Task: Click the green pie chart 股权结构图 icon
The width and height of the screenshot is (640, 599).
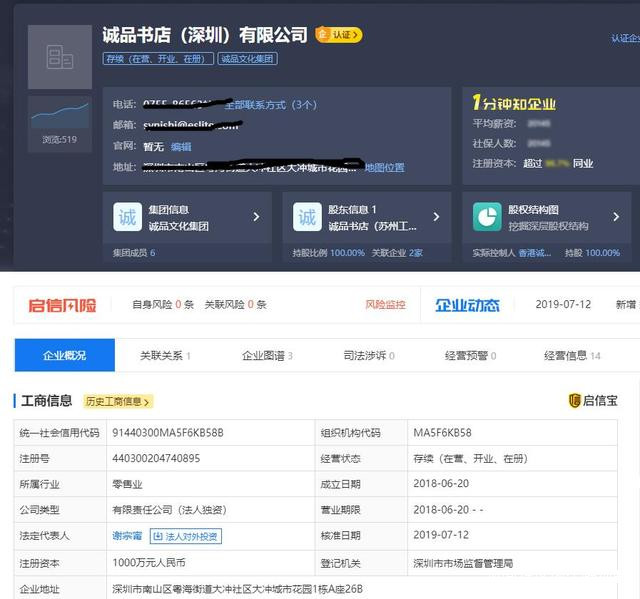Action: pos(487,217)
